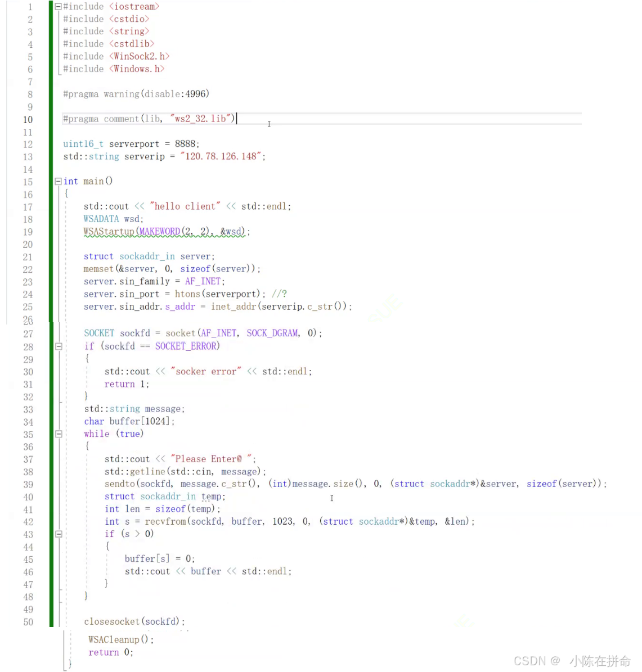Click line number 19 in the gutter
Screen dimensions: 642x672
point(28,232)
